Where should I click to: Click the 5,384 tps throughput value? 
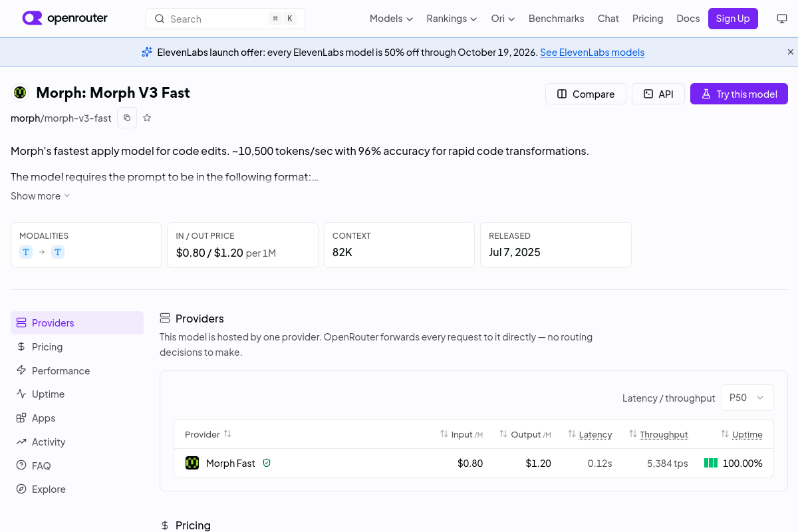[x=668, y=464]
